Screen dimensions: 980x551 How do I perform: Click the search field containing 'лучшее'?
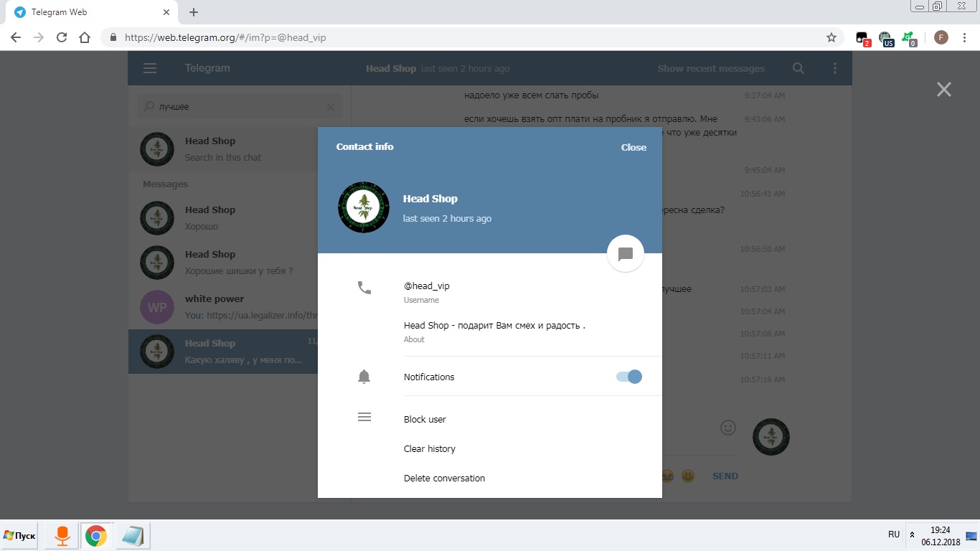pyautogui.click(x=240, y=106)
